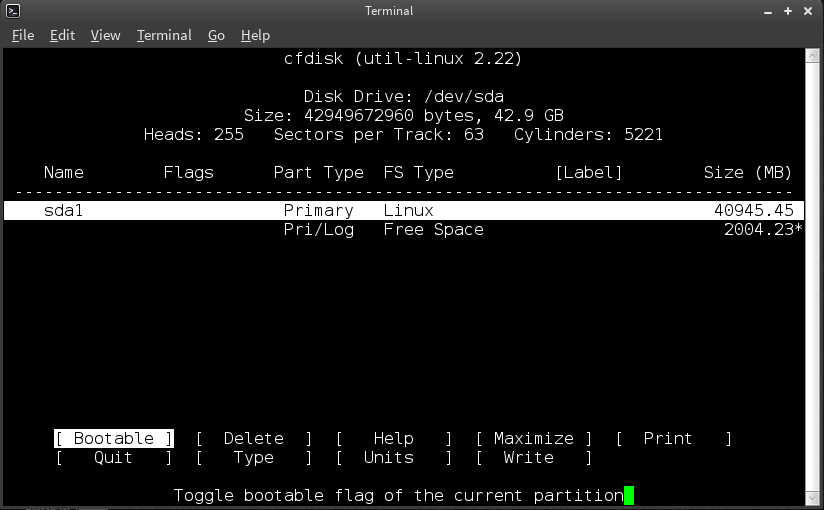Open the Help menu in menu bar
This screenshot has height=510, width=824.
point(255,35)
